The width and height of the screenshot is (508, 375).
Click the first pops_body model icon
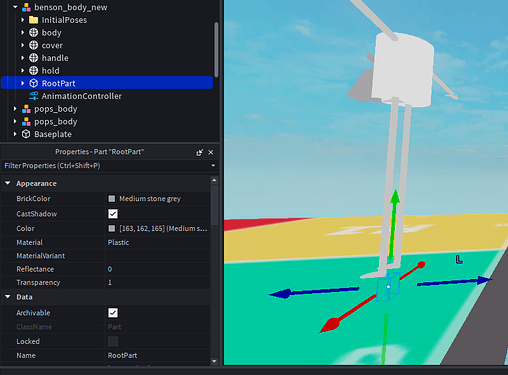click(x=26, y=109)
